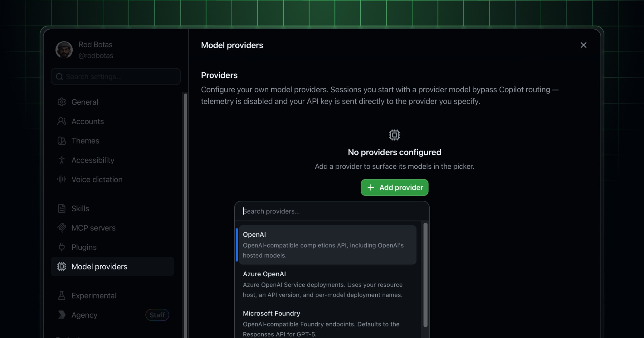The image size is (644, 338).
Task: Click the provider list scrollbar
Action: coord(425,275)
